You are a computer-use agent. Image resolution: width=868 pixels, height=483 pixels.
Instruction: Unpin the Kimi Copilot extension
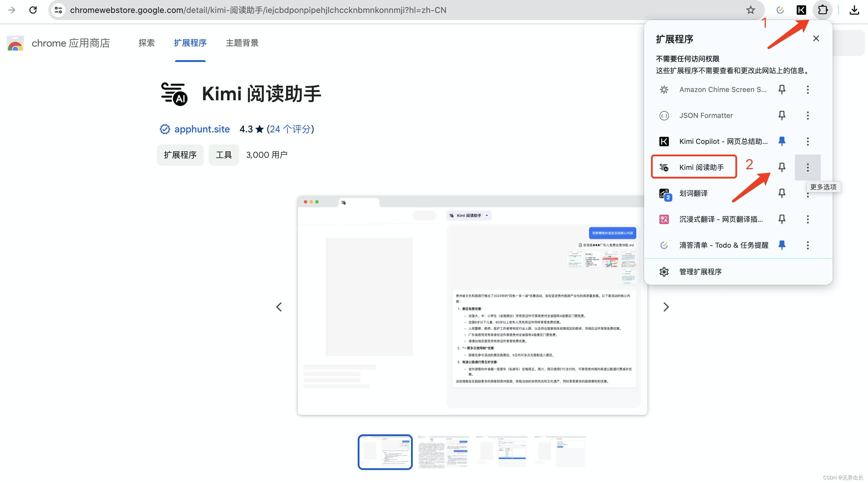click(782, 141)
